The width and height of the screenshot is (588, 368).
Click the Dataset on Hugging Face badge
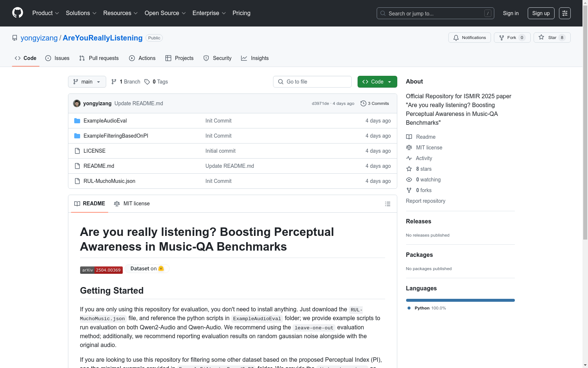coord(147,269)
